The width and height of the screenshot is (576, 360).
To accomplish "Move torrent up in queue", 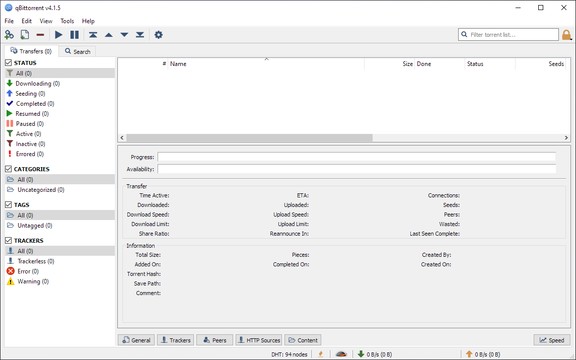I will pos(109,35).
